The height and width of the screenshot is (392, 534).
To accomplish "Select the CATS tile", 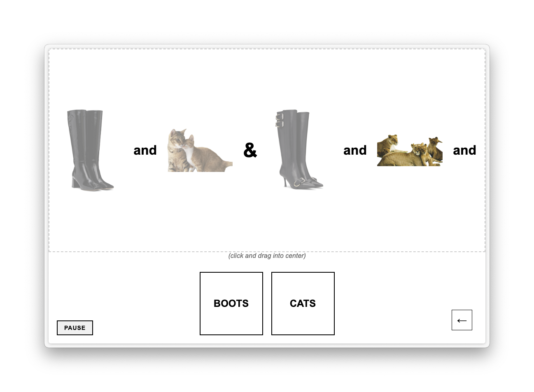I will [x=303, y=304].
